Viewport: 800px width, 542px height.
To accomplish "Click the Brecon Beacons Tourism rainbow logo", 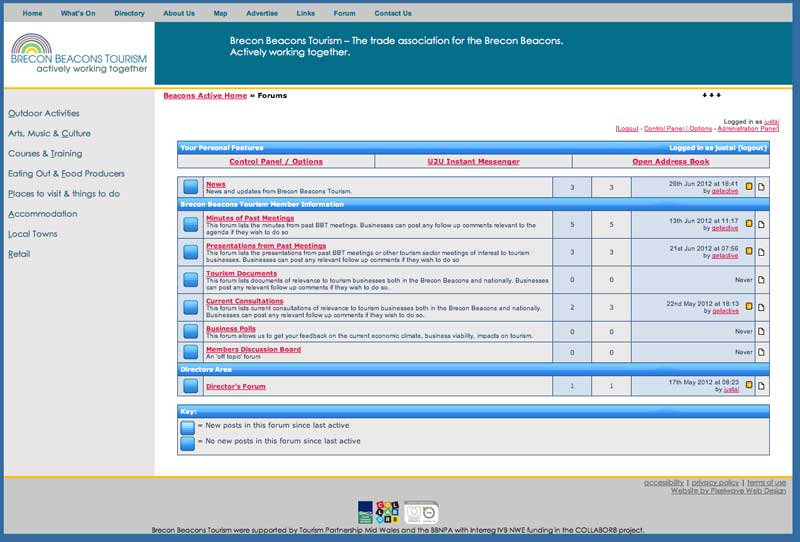I will click(x=79, y=54).
